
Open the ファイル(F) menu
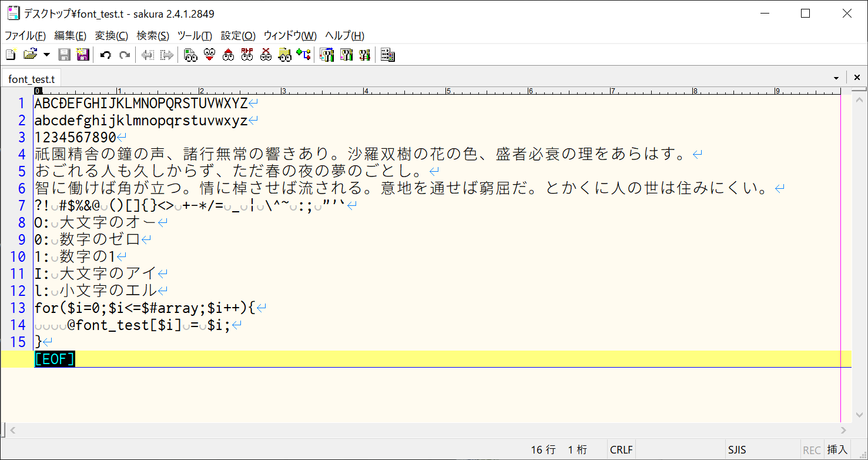[25, 35]
